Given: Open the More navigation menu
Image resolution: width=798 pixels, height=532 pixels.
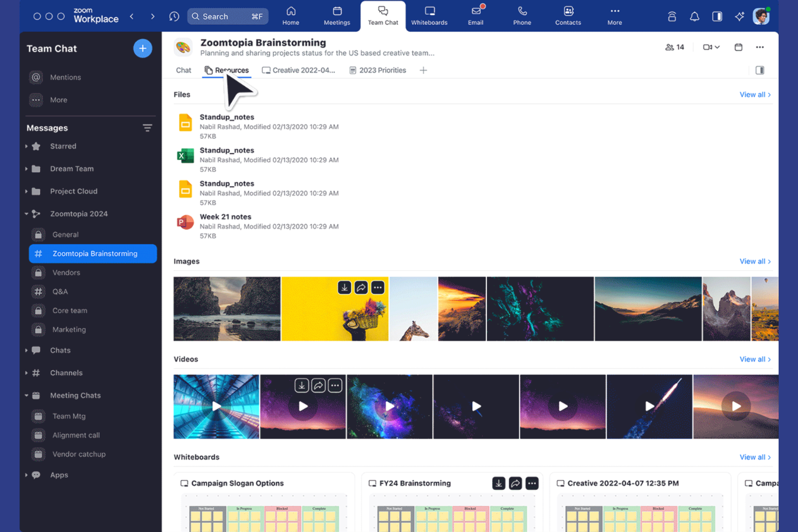Looking at the screenshot, I should point(615,16).
